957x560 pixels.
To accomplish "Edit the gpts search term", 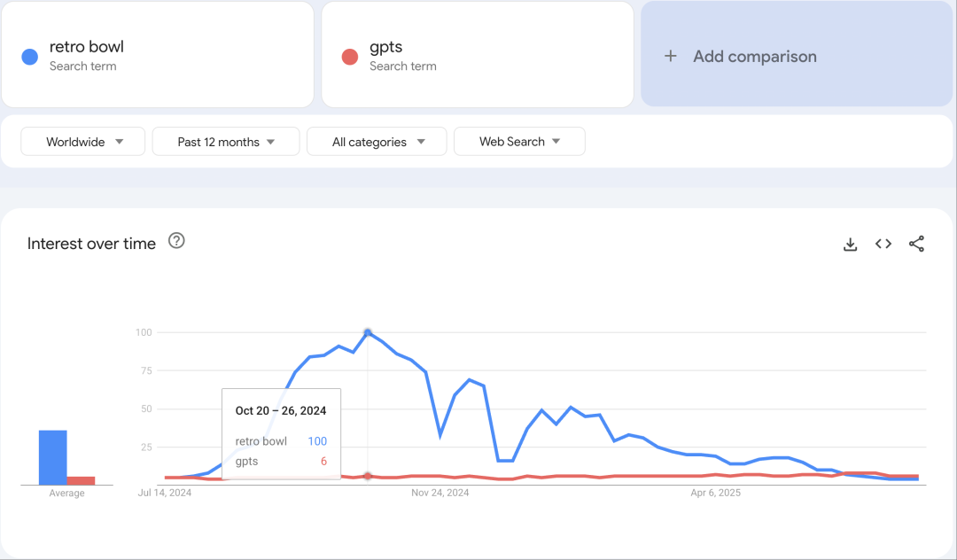I will tap(478, 55).
